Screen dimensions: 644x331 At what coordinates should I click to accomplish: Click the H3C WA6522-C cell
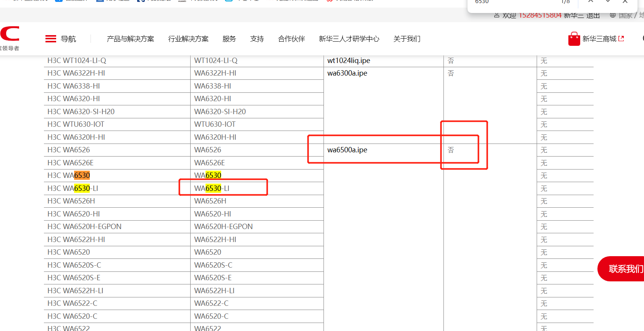pos(72,304)
